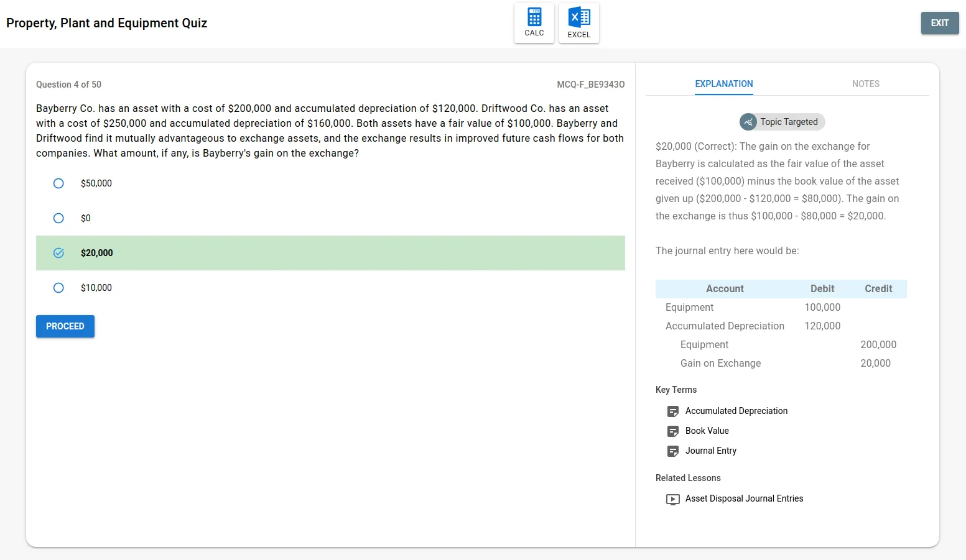The width and height of the screenshot is (966, 560).
Task: Click the Debit column header
Action: [x=822, y=288]
